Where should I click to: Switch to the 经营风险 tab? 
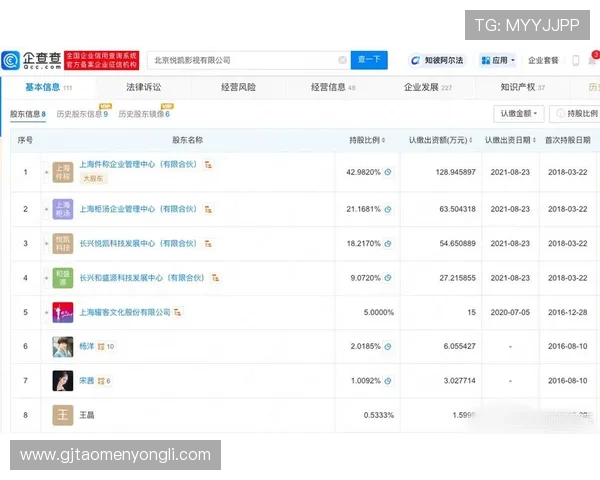click(238, 87)
